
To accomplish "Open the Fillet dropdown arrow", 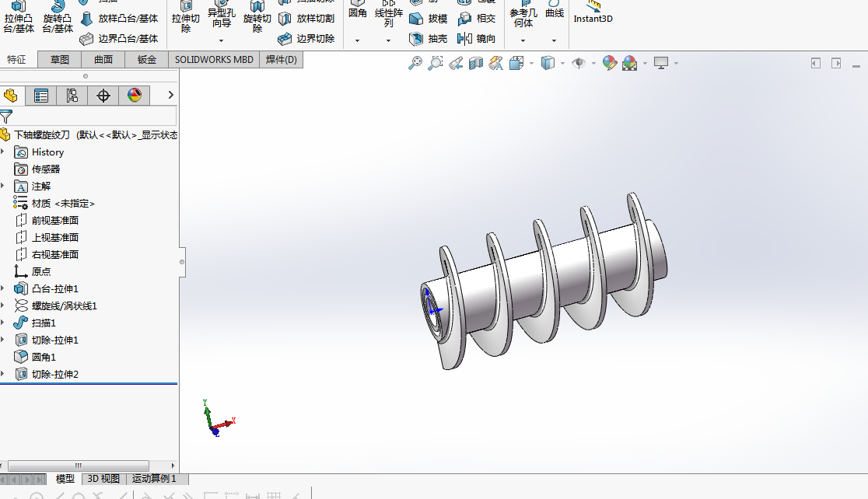I will (357, 41).
